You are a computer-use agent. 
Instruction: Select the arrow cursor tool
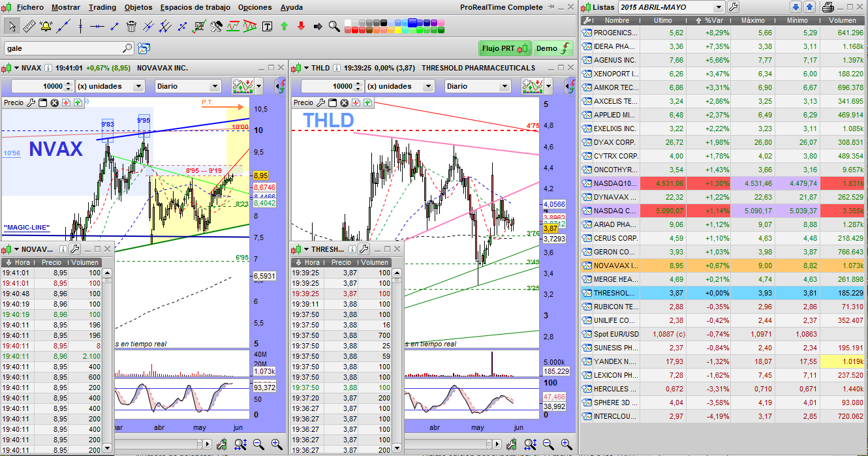12,26
